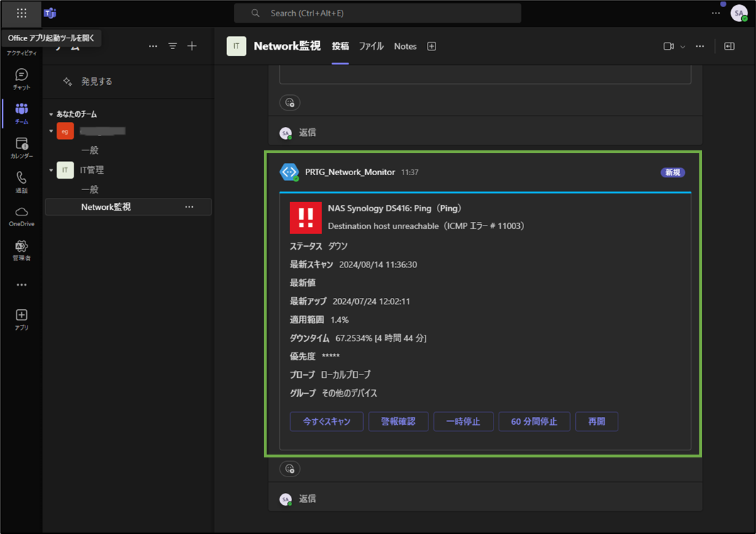Click the 警報確認 button
The width and height of the screenshot is (756, 534).
(x=399, y=421)
